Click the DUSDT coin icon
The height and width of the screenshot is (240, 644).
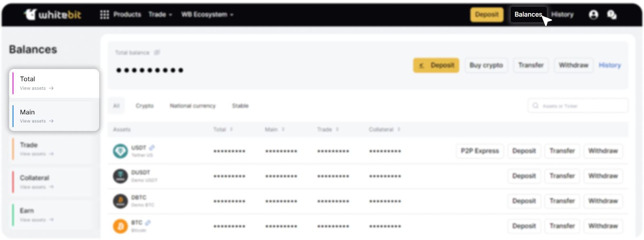click(120, 176)
